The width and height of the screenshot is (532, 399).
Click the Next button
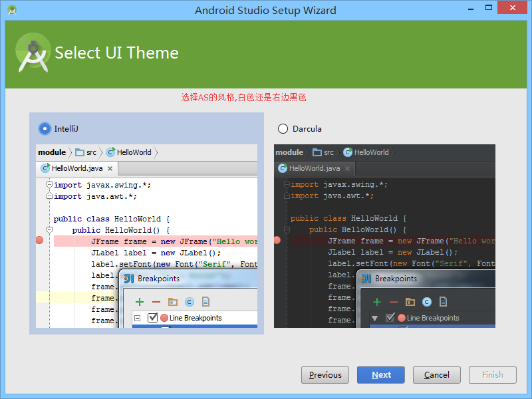pyautogui.click(x=380, y=374)
